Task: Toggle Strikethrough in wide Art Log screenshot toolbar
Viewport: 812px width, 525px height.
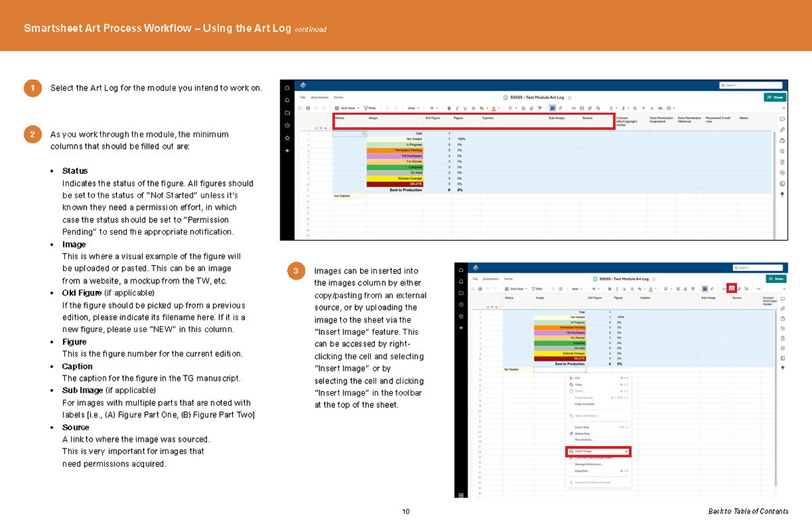Action: pos(474,108)
